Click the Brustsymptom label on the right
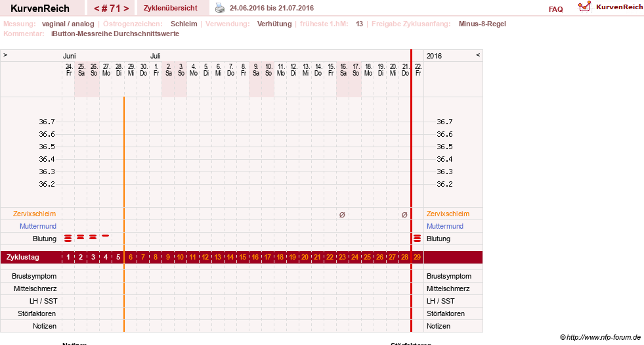644x345 pixels. pos(449,276)
